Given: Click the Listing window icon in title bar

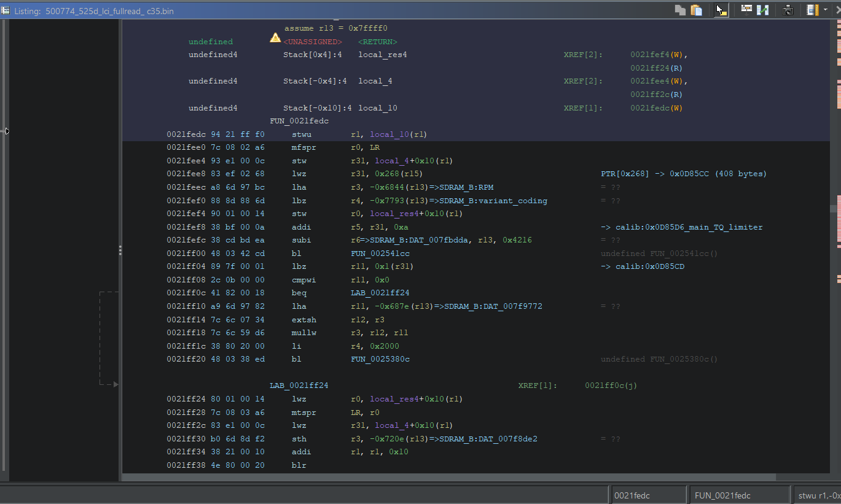Looking at the screenshot, I should [x=6, y=10].
